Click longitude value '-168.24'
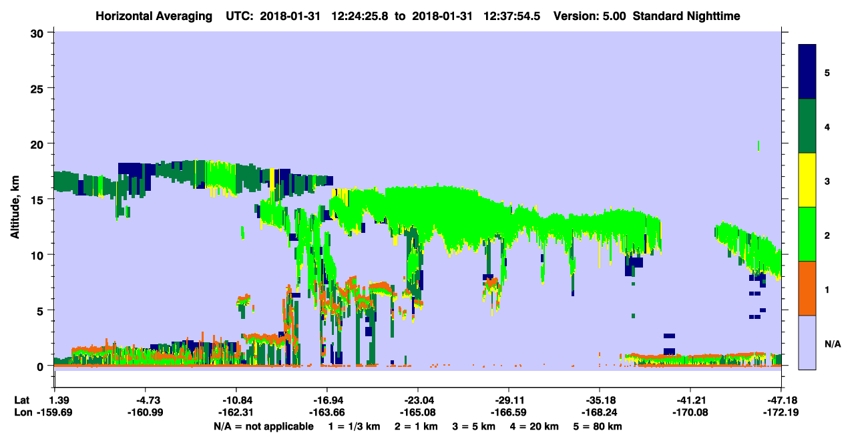 coord(600,413)
